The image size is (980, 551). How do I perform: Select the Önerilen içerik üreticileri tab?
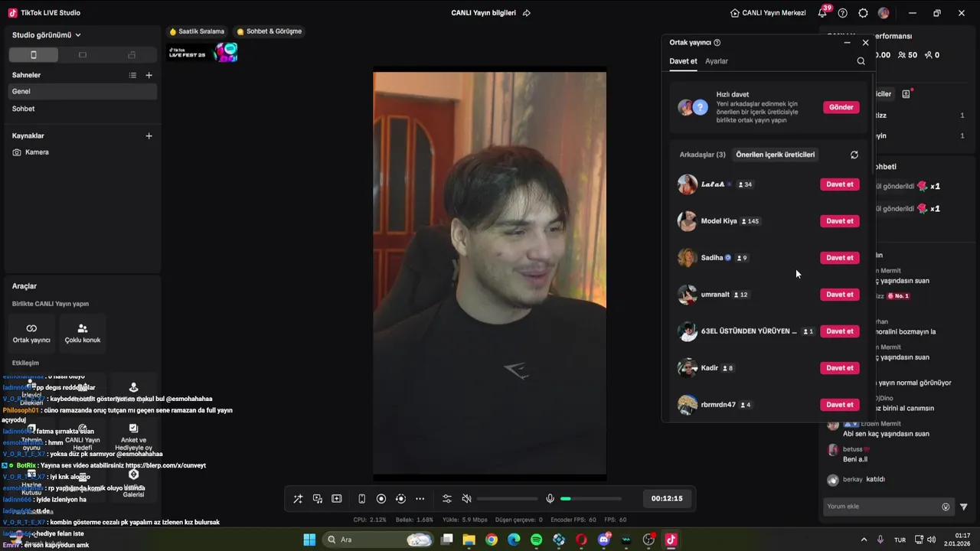click(x=776, y=155)
